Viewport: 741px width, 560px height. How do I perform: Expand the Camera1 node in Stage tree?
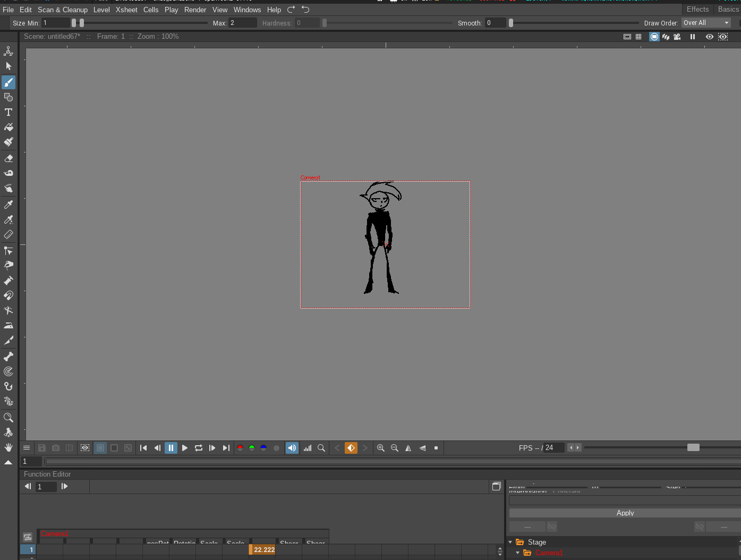coord(517,553)
